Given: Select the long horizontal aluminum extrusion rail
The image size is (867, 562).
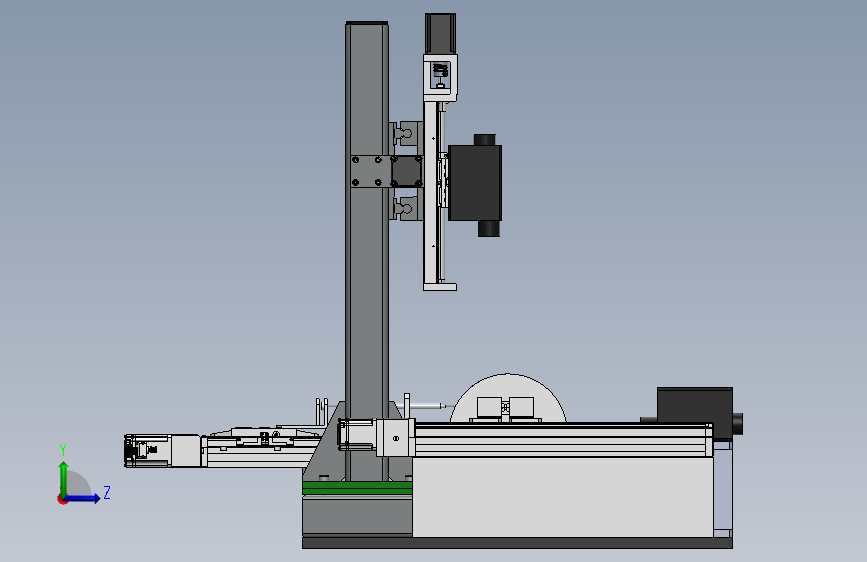Looking at the screenshot, I should coord(563,440).
